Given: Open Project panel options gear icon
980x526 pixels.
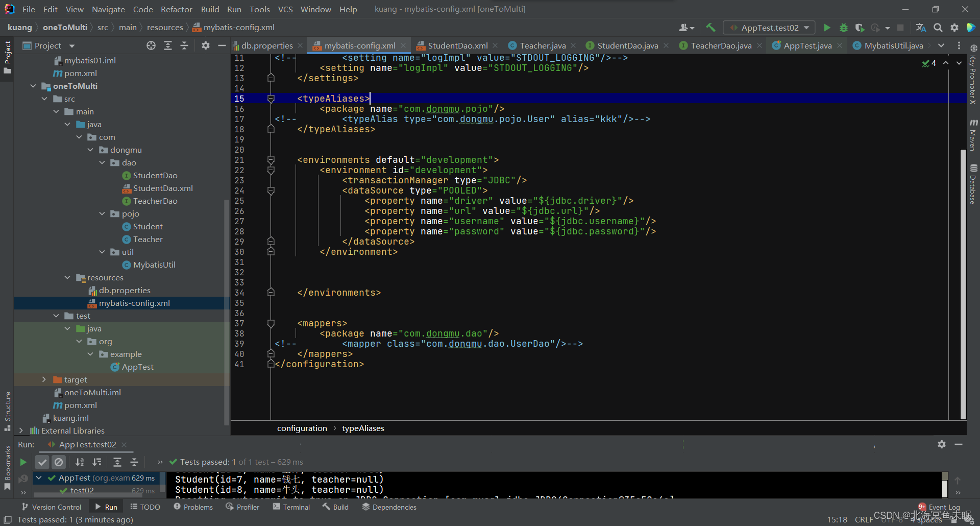Looking at the screenshot, I should (205, 45).
